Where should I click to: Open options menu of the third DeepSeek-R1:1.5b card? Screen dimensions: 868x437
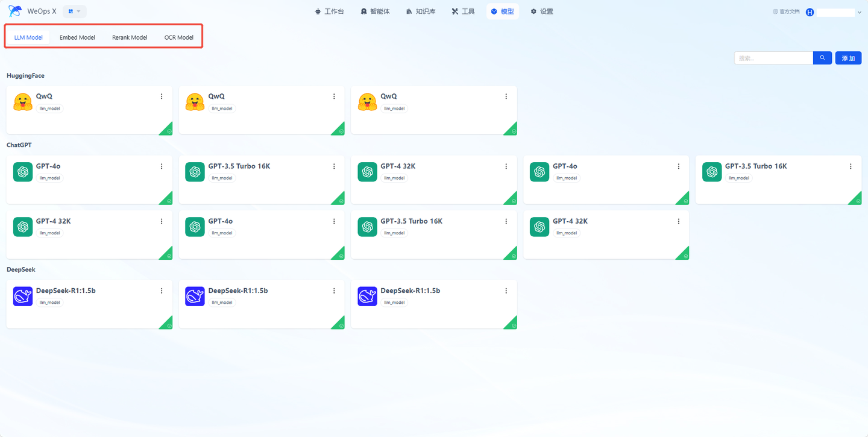tap(506, 291)
